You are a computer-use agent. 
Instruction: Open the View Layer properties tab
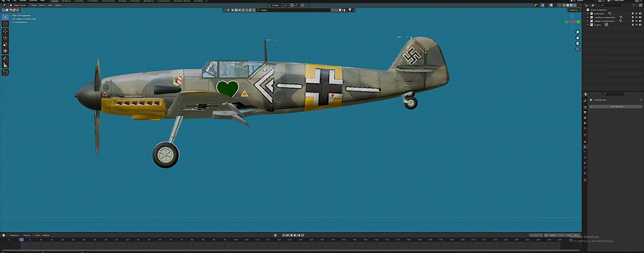point(585,118)
